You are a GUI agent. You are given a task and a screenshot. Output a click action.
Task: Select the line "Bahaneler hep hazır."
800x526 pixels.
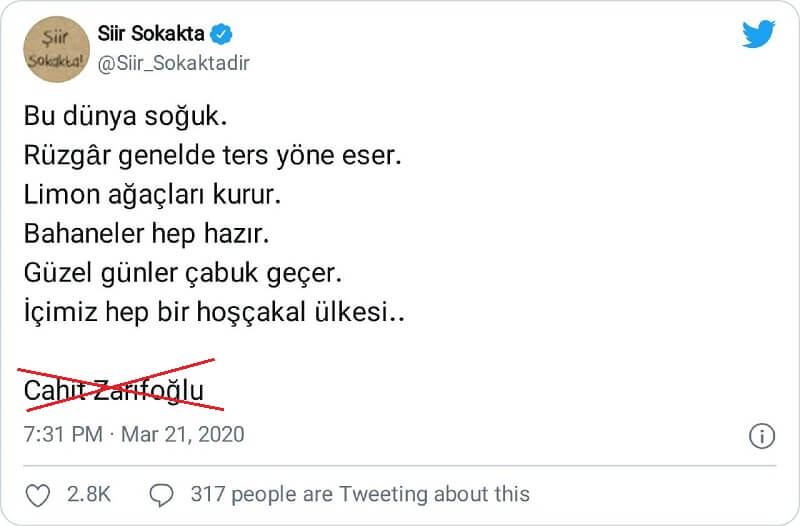click(x=147, y=234)
